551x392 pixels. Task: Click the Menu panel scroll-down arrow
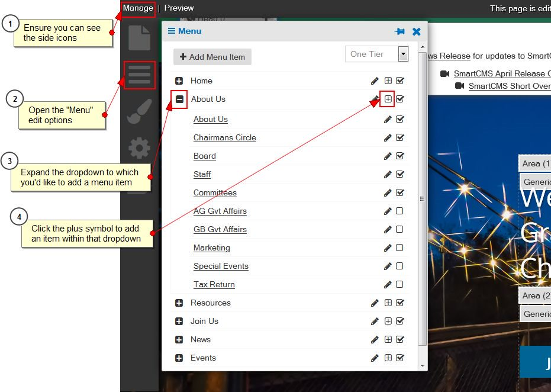(x=423, y=366)
